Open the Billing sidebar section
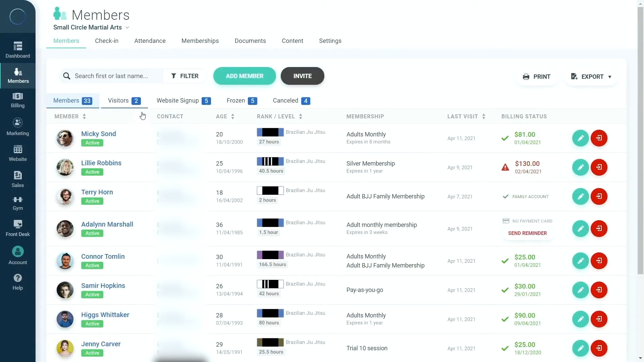The image size is (644, 362). (18, 100)
